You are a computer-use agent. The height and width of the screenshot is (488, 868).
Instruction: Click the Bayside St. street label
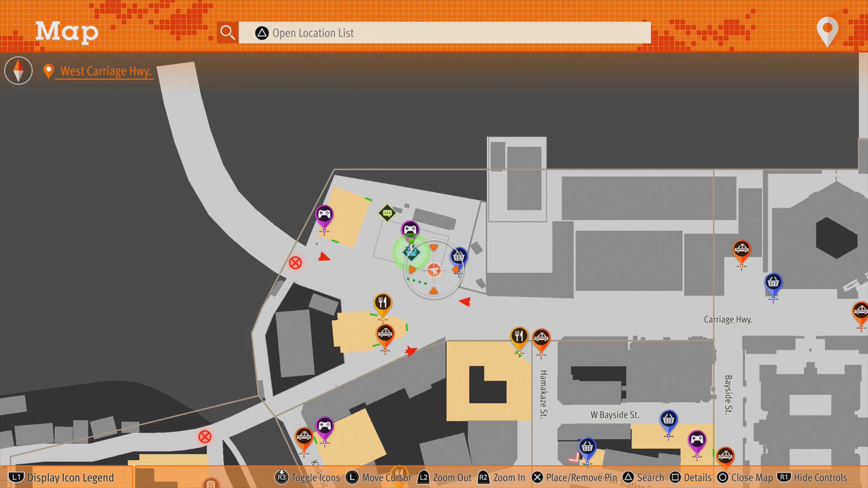coord(728,394)
